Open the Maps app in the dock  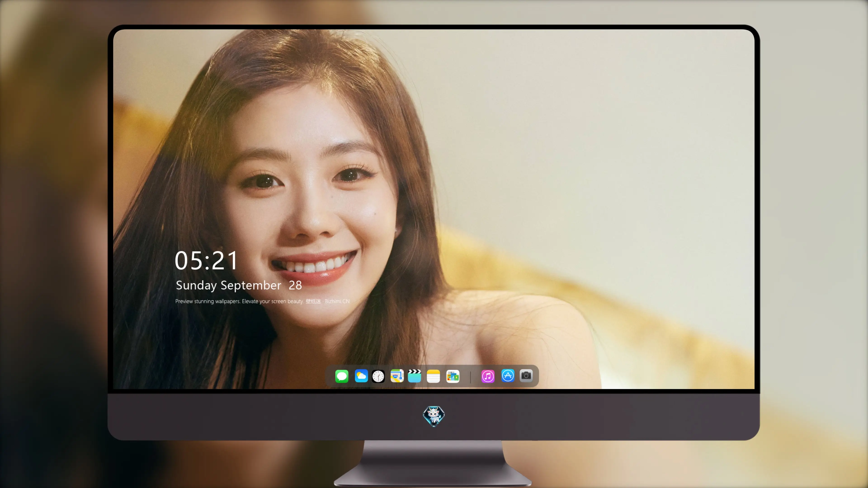pyautogui.click(x=397, y=376)
